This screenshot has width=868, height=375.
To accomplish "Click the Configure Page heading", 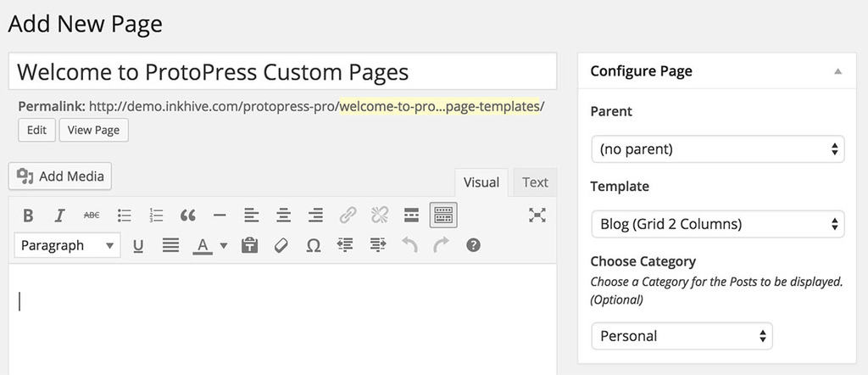I will coord(641,71).
